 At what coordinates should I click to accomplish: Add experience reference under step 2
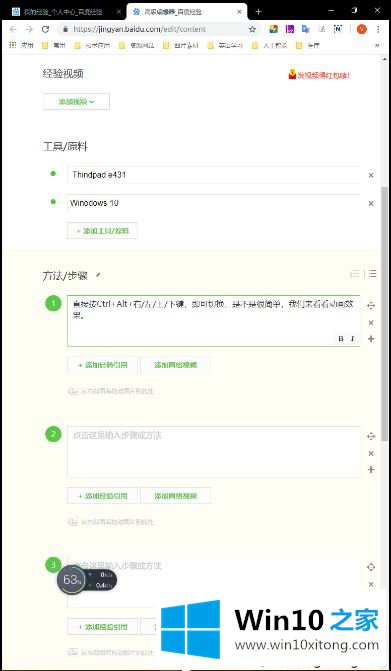pyautogui.click(x=102, y=496)
